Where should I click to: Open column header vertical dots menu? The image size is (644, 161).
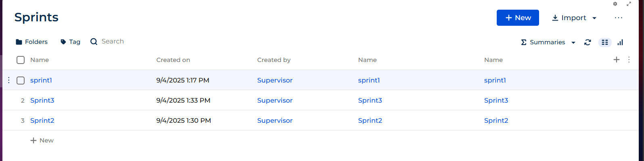629,60
